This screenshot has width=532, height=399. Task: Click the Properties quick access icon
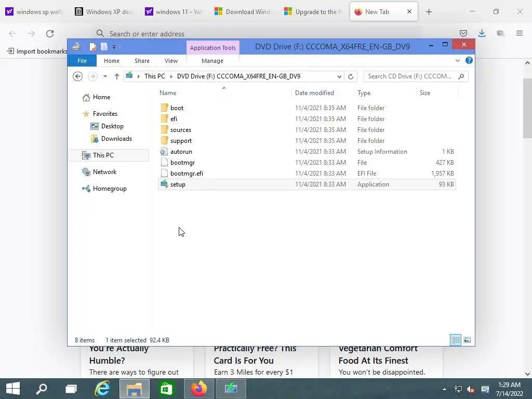tap(92, 47)
